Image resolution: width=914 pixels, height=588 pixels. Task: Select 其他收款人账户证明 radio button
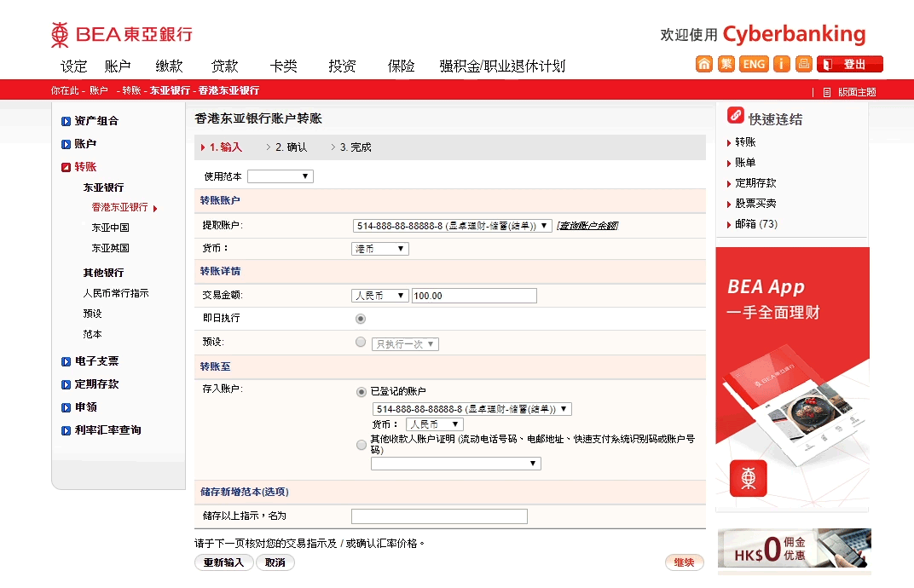click(x=362, y=445)
